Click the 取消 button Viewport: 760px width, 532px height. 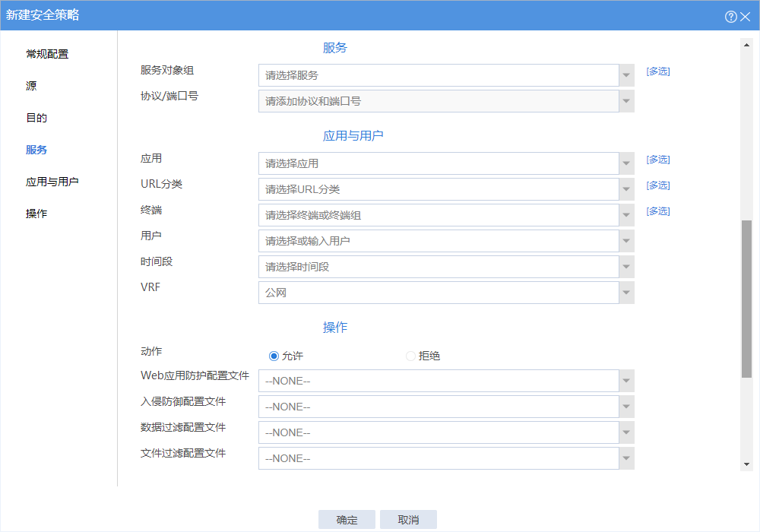click(408, 520)
